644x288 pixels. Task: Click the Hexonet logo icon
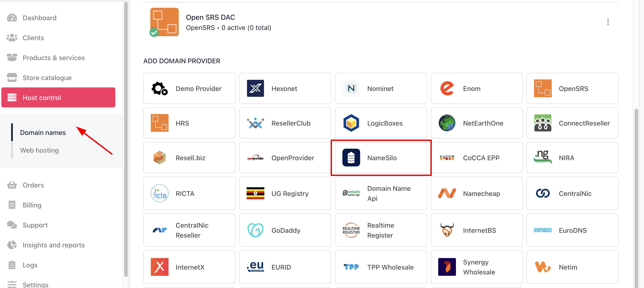(255, 89)
